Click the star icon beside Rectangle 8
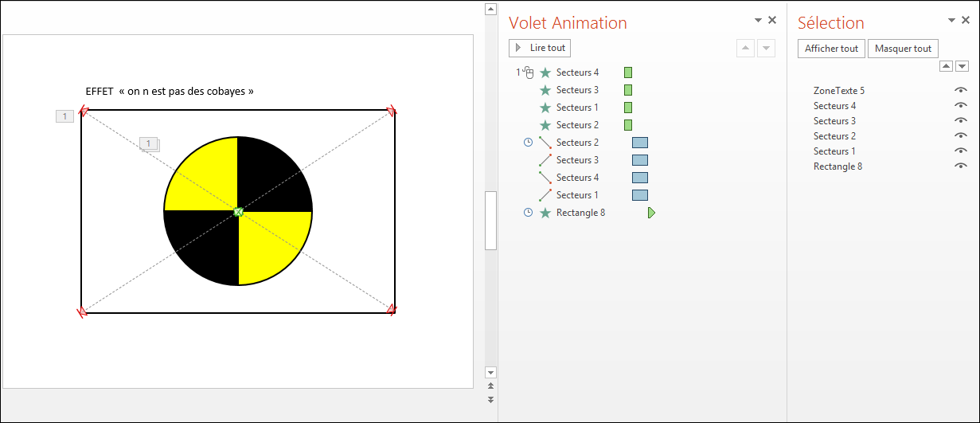Screen dimensions: 980x423 point(545,213)
